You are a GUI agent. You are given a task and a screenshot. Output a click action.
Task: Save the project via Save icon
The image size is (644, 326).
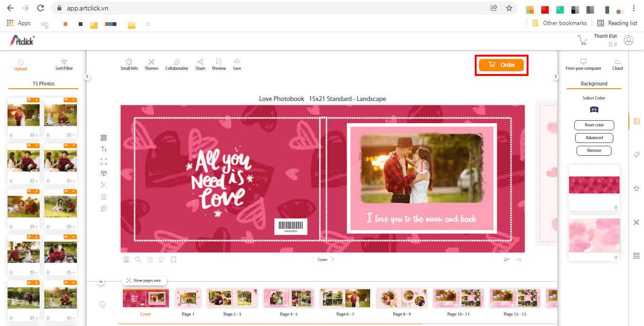237,65
